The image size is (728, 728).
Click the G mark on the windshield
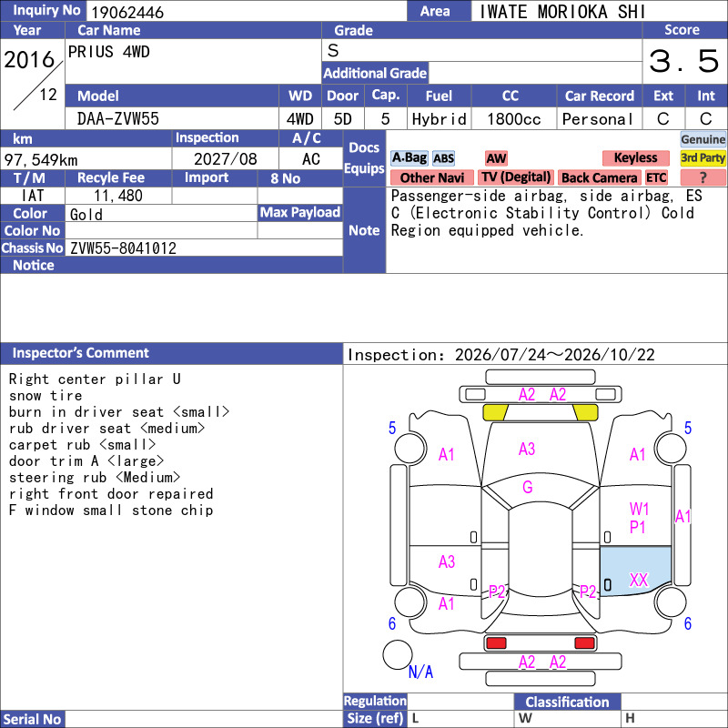pos(528,487)
